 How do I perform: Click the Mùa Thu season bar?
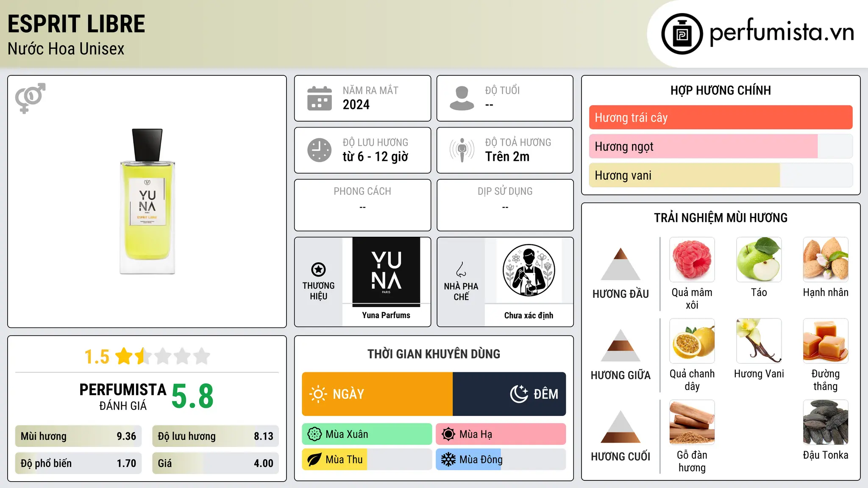(367, 460)
